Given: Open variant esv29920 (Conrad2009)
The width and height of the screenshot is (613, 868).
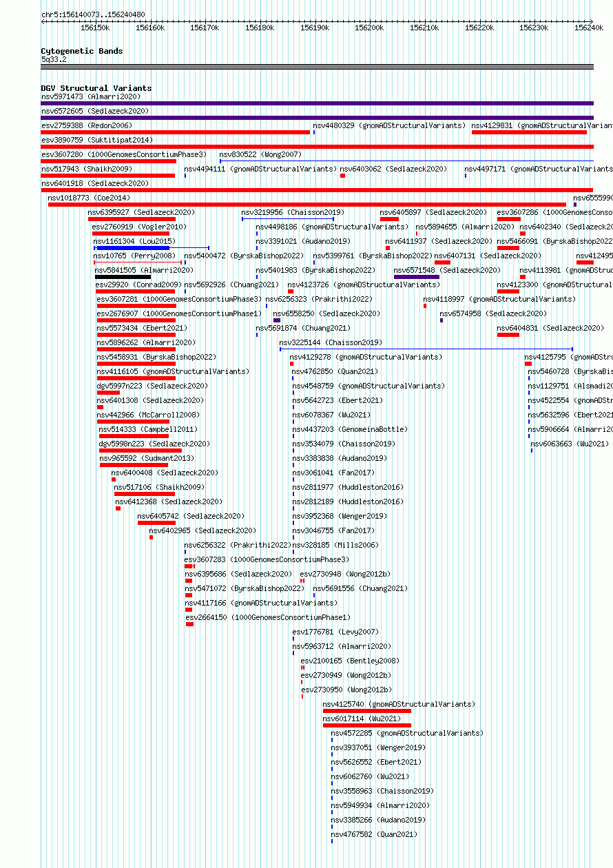Looking at the screenshot, I should tap(138, 285).
